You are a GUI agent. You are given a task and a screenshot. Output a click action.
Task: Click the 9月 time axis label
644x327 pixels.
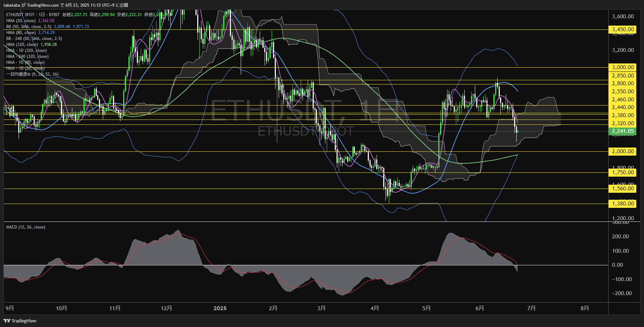10,308
